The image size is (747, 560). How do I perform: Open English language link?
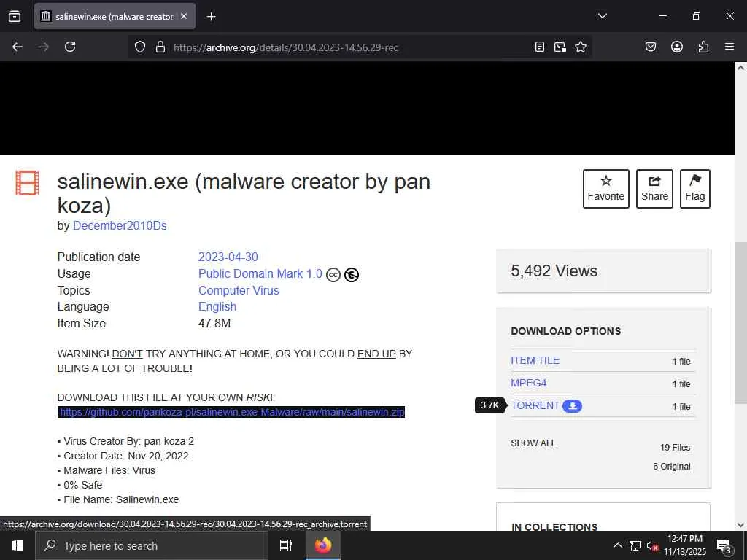point(217,307)
